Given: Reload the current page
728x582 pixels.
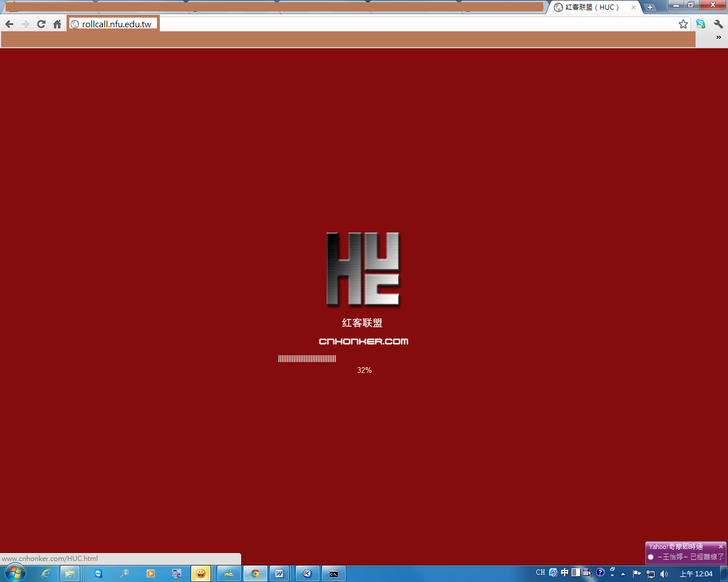Looking at the screenshot, I should tap(41, 24).
